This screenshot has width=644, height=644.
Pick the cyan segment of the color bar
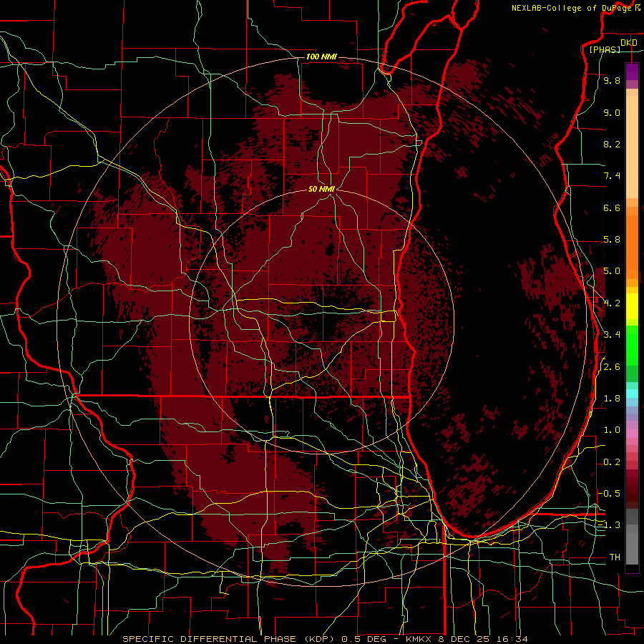coord(632,394)
